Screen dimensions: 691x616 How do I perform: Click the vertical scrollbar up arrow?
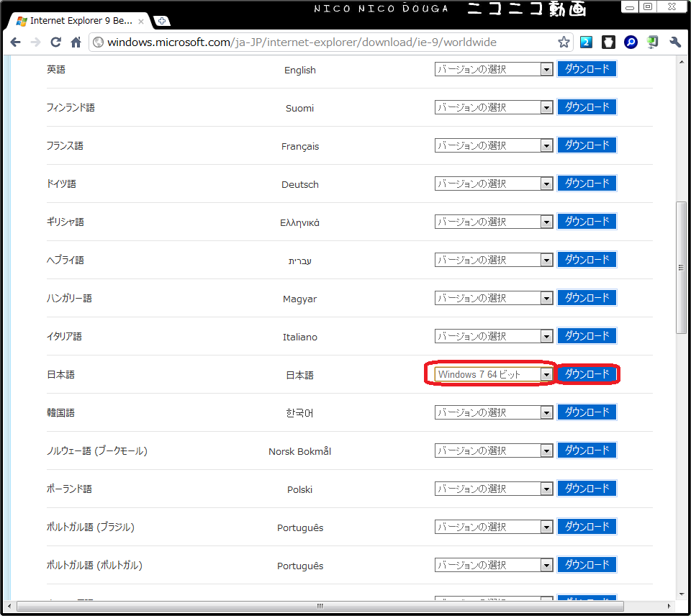682,62
